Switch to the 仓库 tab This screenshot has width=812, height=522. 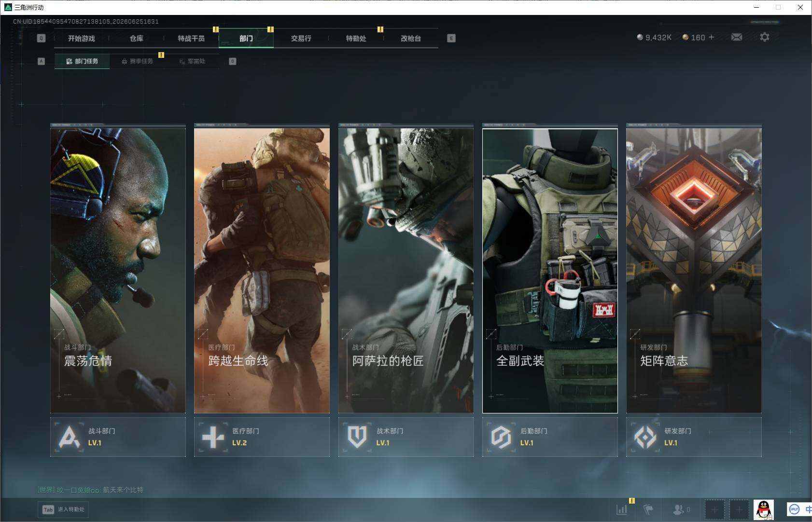pos(137,38)
